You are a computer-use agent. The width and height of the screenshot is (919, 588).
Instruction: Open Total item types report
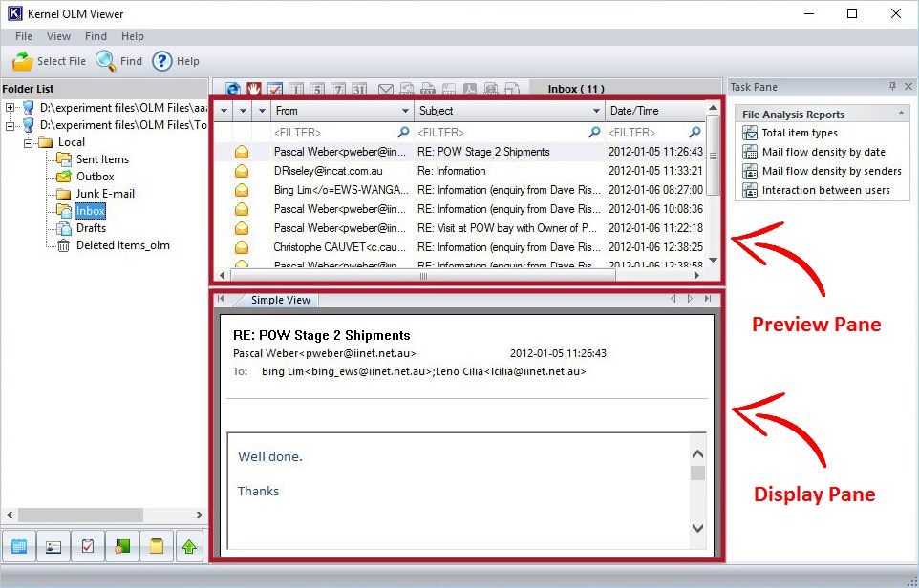coord(800,133)
